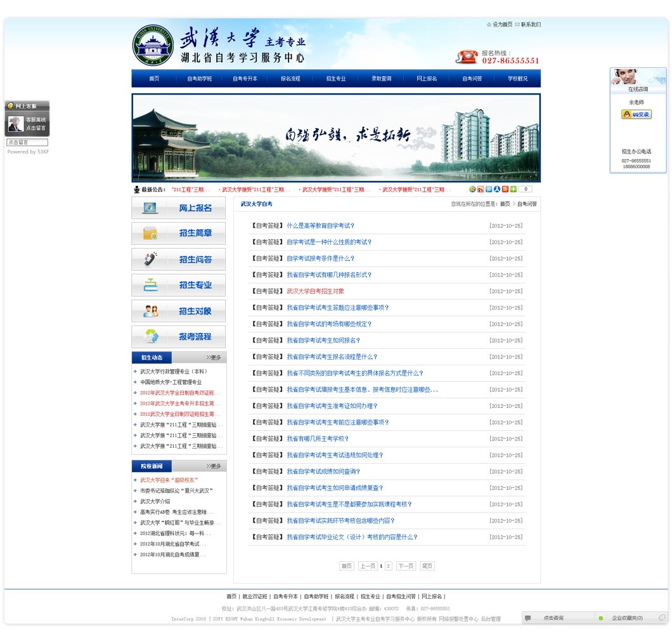Screen dimensions: 672x642
Task: Click the microphone icon beside 最新公告
Action: pos(137,189)
